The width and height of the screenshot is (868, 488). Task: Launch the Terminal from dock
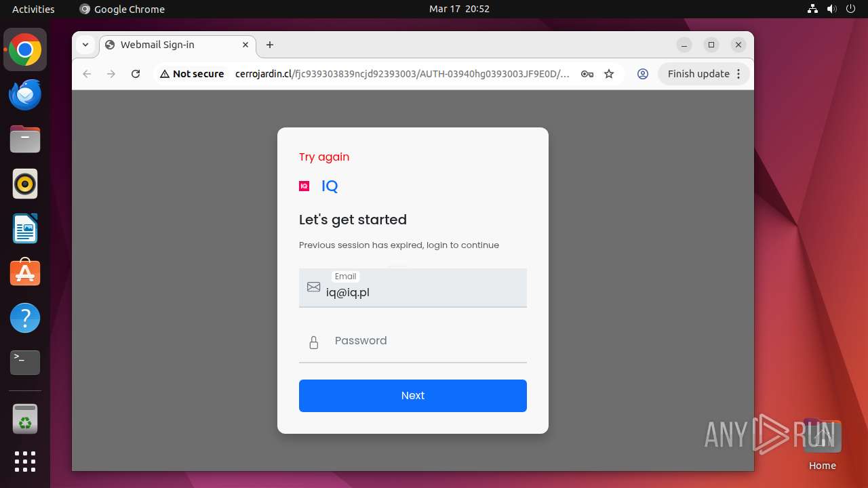coord(25,363)
